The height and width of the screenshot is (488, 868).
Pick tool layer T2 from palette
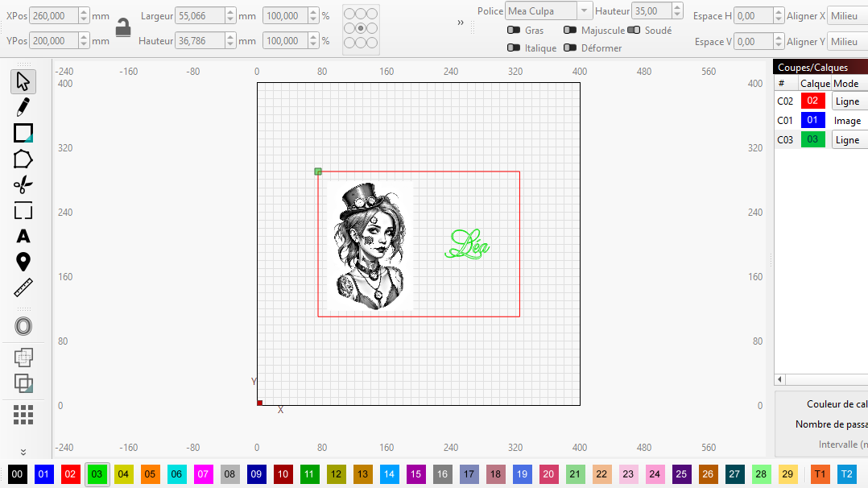coord(846,474)
